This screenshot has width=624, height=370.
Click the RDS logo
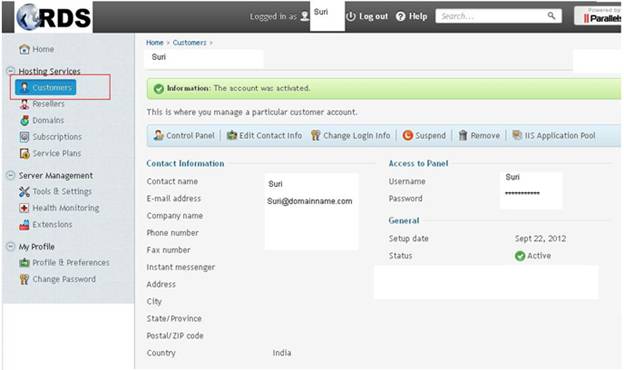pyautogui.click(x=54, y=17)
